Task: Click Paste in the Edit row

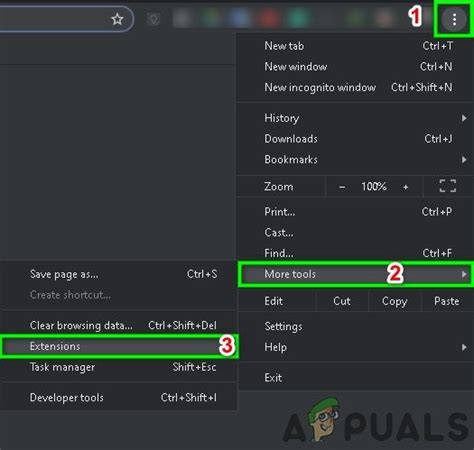Action: 447,301
